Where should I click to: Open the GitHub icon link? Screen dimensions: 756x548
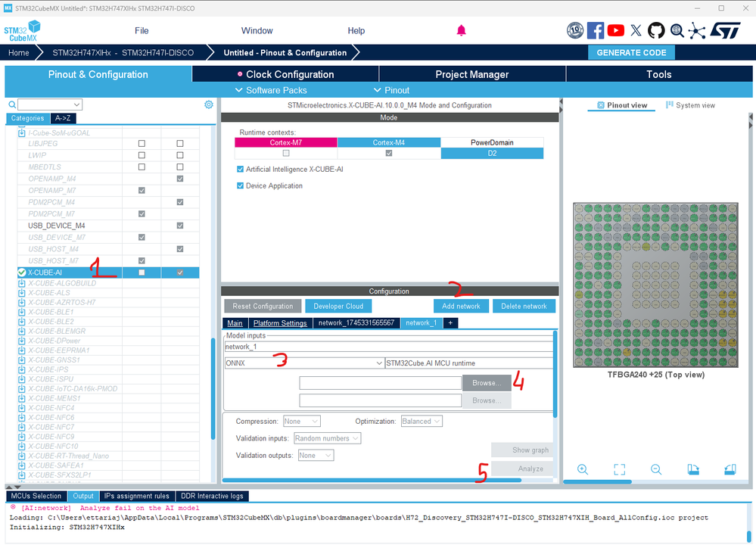coord(655,30)
